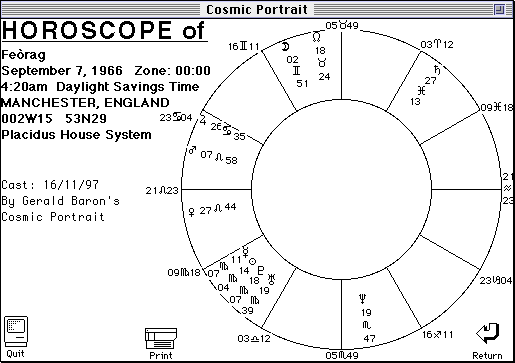This screenshot has height=363, width=515.
Task: Click the HOROSCOPE of heading
Action: click(103, 30)
